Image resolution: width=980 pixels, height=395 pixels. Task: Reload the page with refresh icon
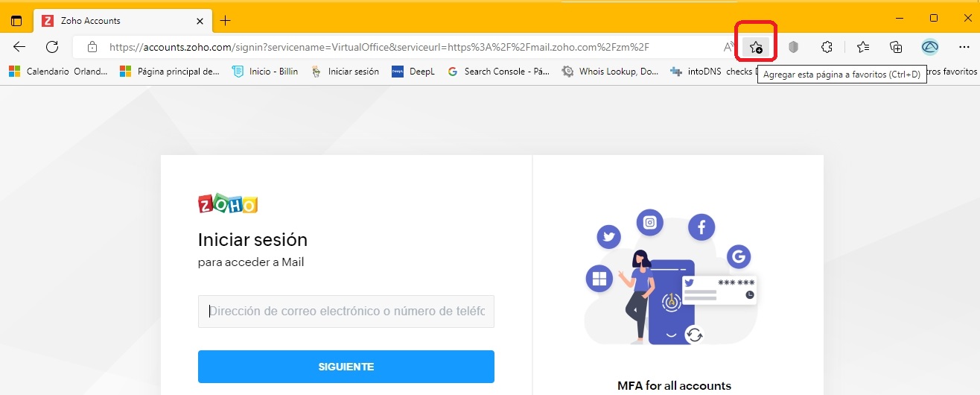click(52, 47)
